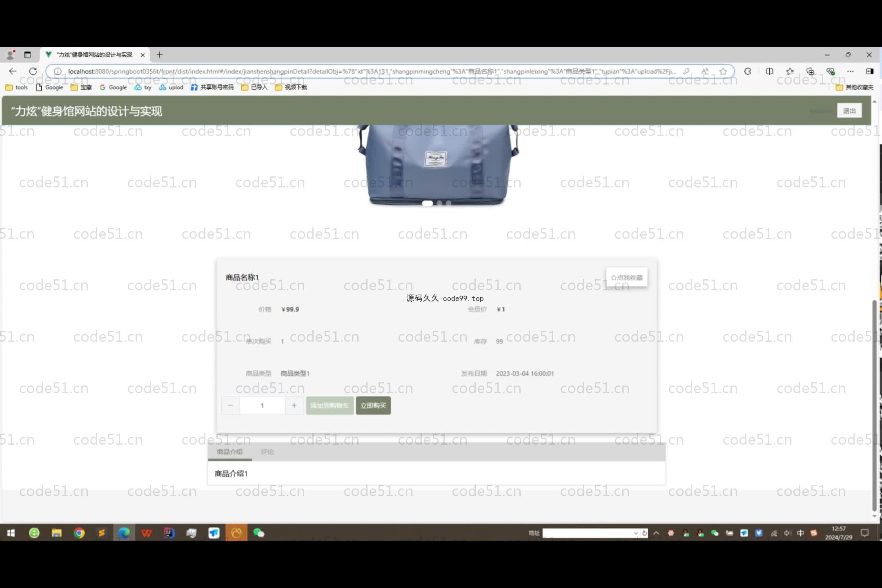Open the 360 browser taskbar icon

click(x=34, y=533)
